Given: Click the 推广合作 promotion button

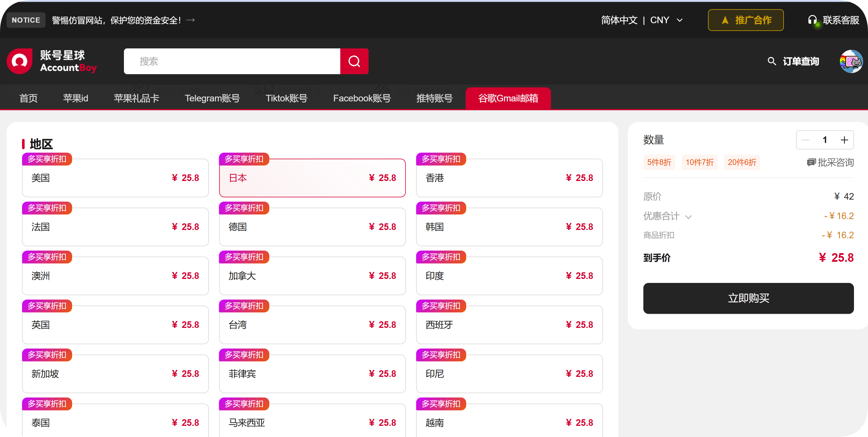Looking at the screenshot, I should point(746,20).
